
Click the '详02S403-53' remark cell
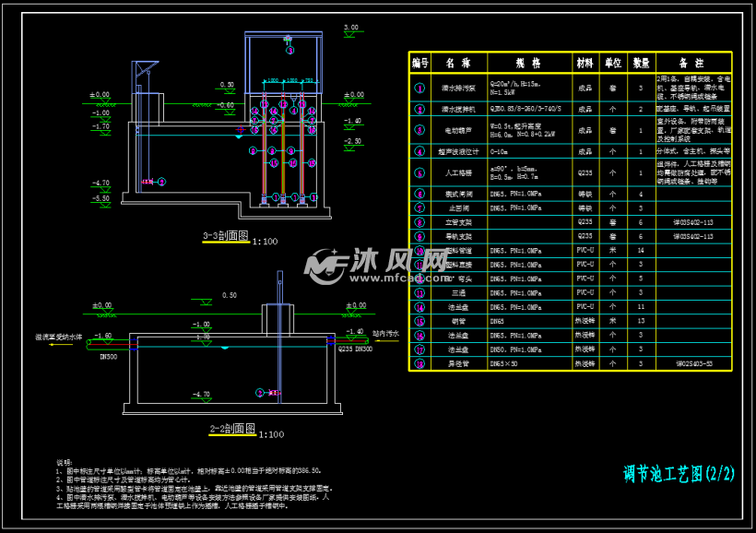[694, 363]
